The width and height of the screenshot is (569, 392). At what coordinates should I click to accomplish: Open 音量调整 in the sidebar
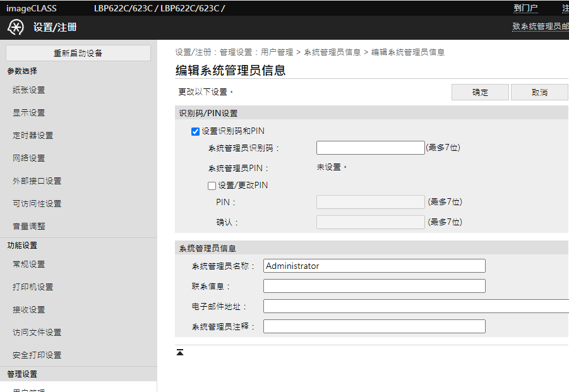(28, 226)
